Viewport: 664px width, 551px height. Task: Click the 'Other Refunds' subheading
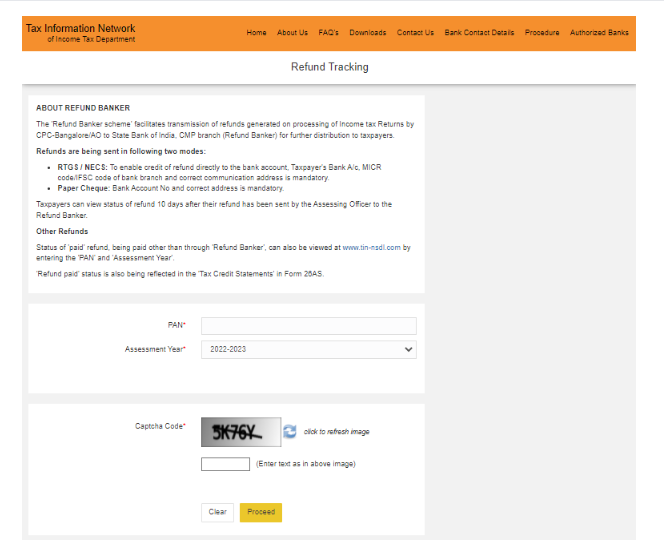click(x=62, y=231)
